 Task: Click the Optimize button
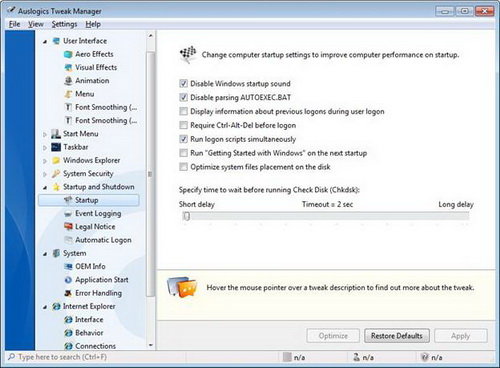tap(333, 336)
